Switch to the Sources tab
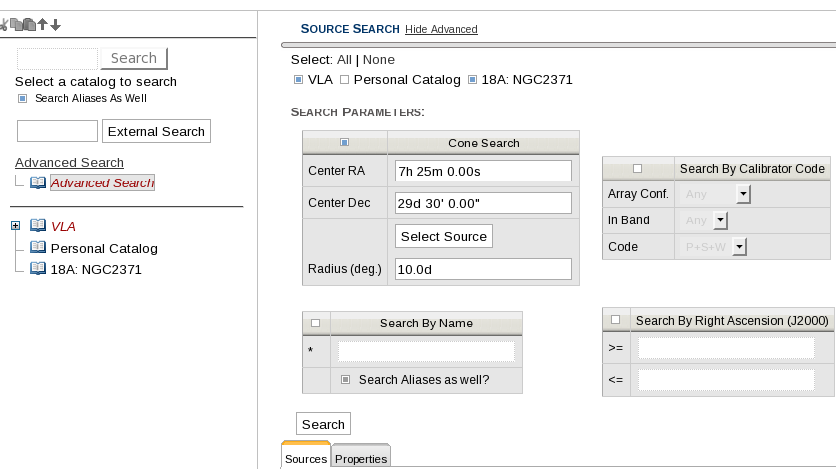836x469 pixels. [306, 459]
